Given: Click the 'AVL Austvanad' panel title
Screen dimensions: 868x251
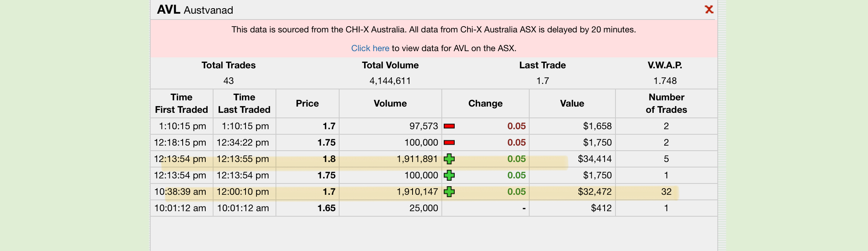Looking at the screenshot, I should point(195,10).
